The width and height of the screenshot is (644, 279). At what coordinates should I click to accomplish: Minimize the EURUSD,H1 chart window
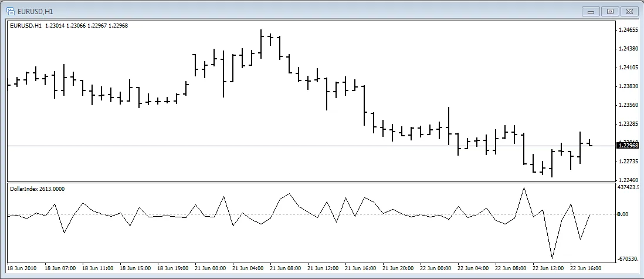pos(591,11)
